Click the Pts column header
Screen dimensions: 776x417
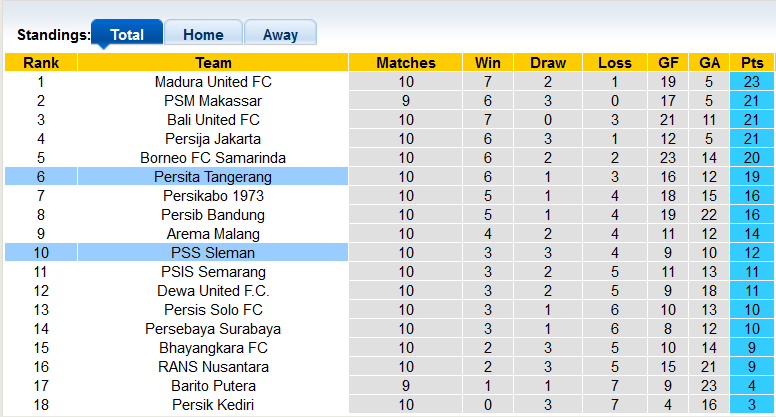tap(752, 63)
